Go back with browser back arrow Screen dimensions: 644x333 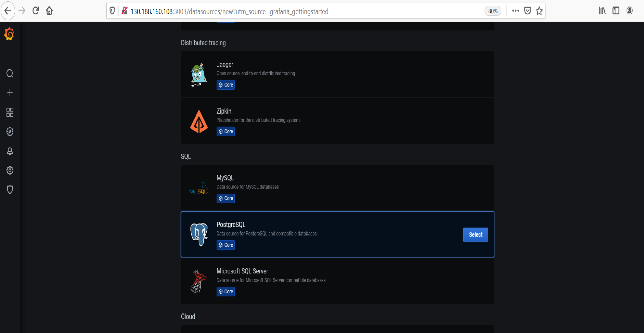(8, 11)
